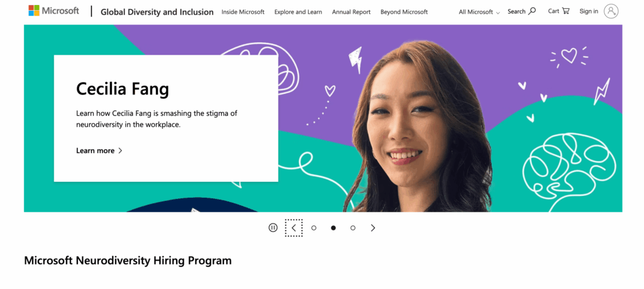
Task: Click the neurodiversity stigma description text
Action: [157, 119]
